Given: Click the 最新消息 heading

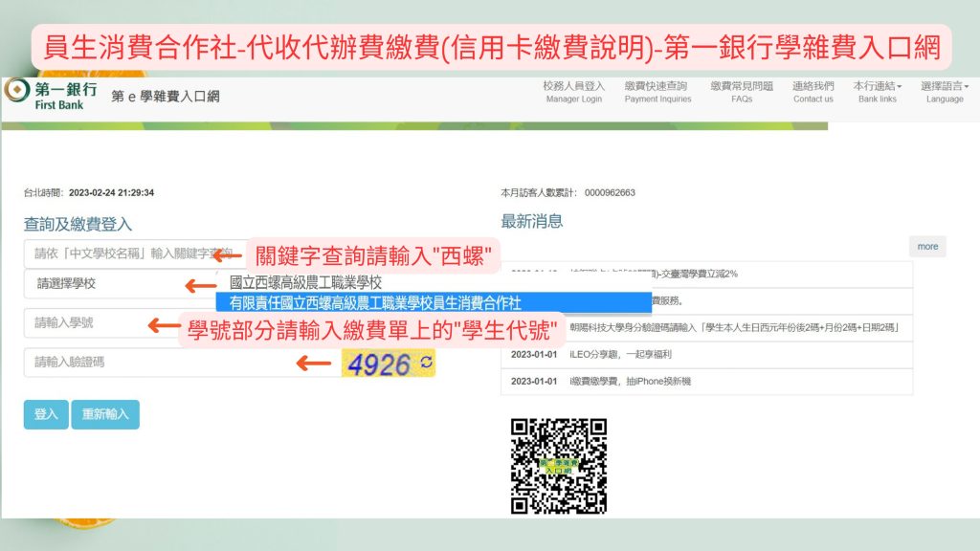Looking at the screenshot, I should (531, 221).
